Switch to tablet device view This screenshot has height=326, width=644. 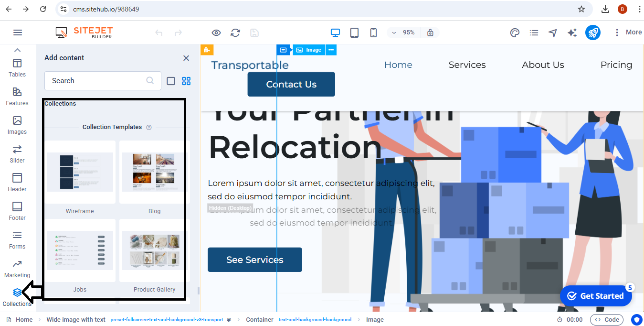[x=354, y=33]
